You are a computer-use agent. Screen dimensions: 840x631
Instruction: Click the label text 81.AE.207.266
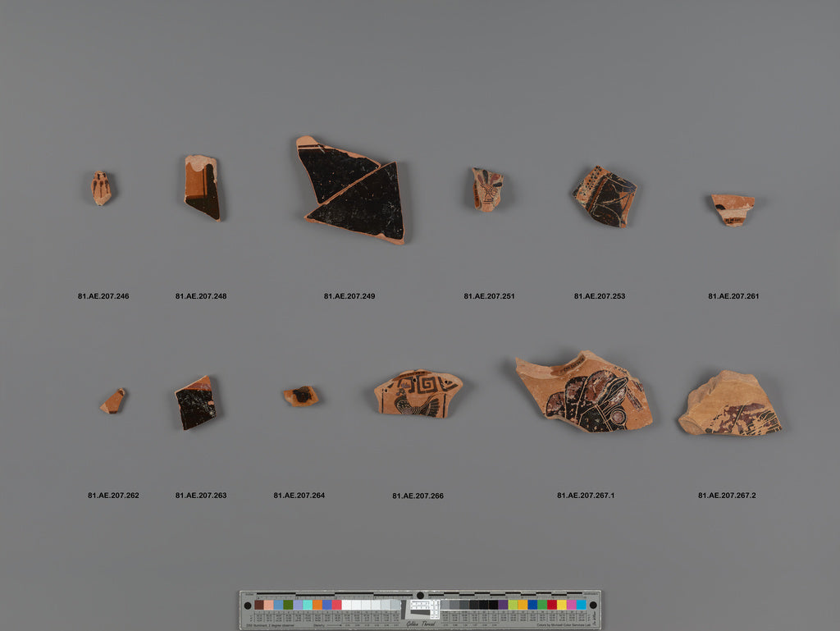pyautogui.click(x=418, y=496)
